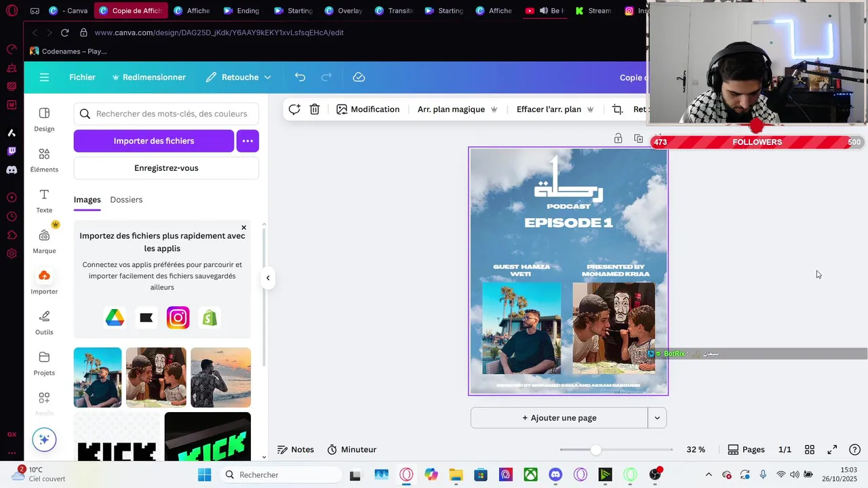Viewport: 868px width, 488px height.
Task: Open the Projets side panel
Action: point(44,363)
